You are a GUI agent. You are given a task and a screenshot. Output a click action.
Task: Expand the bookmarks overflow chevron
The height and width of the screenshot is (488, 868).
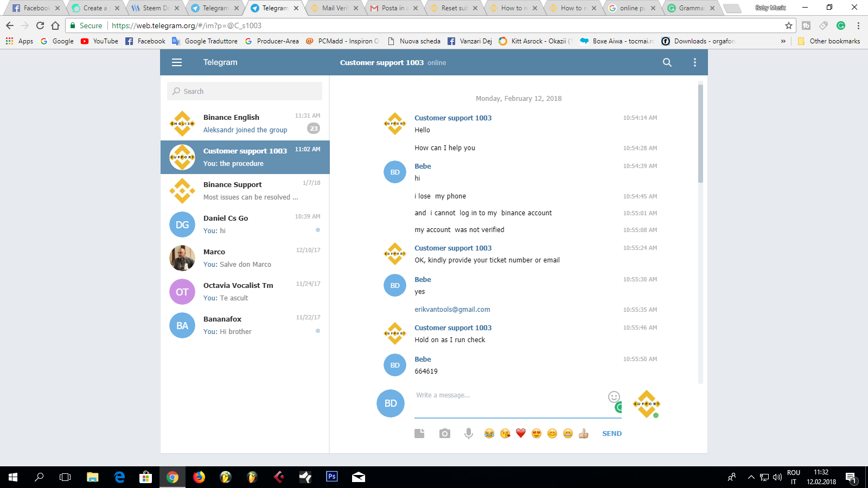click(783, 41)
